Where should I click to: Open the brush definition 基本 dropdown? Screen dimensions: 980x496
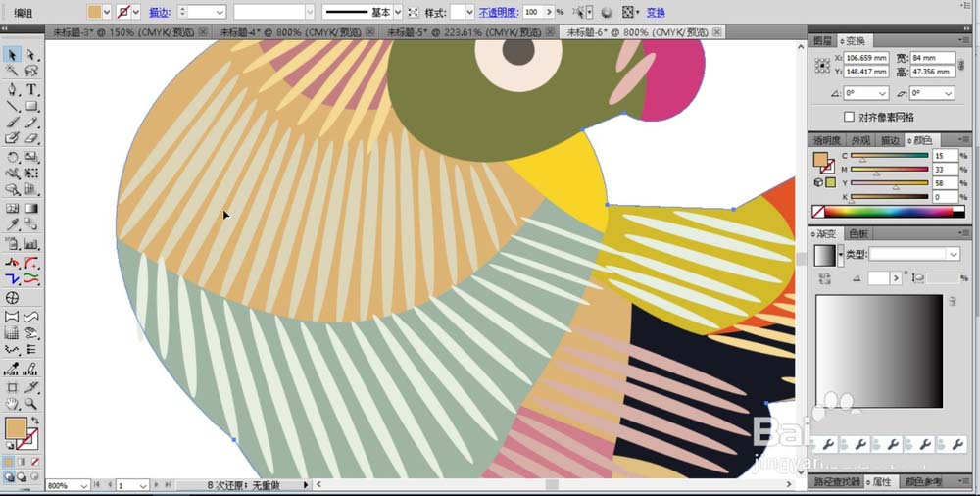398,12
